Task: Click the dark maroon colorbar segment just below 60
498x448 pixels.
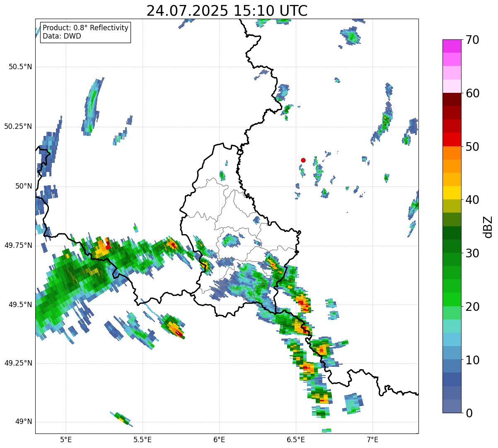Action: tap(452, 99)
